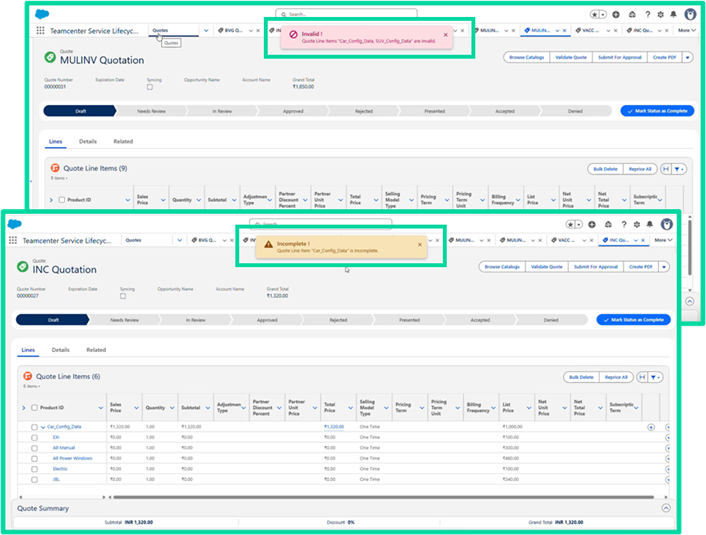The image size is (706, 535).
Task: Click Validate Quote on INC Quotation
Action: (x=547, y=267)
